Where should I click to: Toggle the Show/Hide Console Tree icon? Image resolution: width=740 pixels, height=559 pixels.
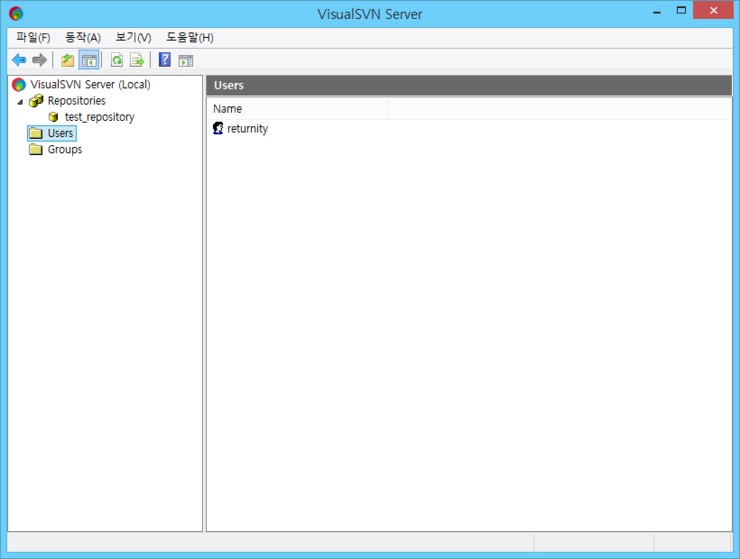89,60
